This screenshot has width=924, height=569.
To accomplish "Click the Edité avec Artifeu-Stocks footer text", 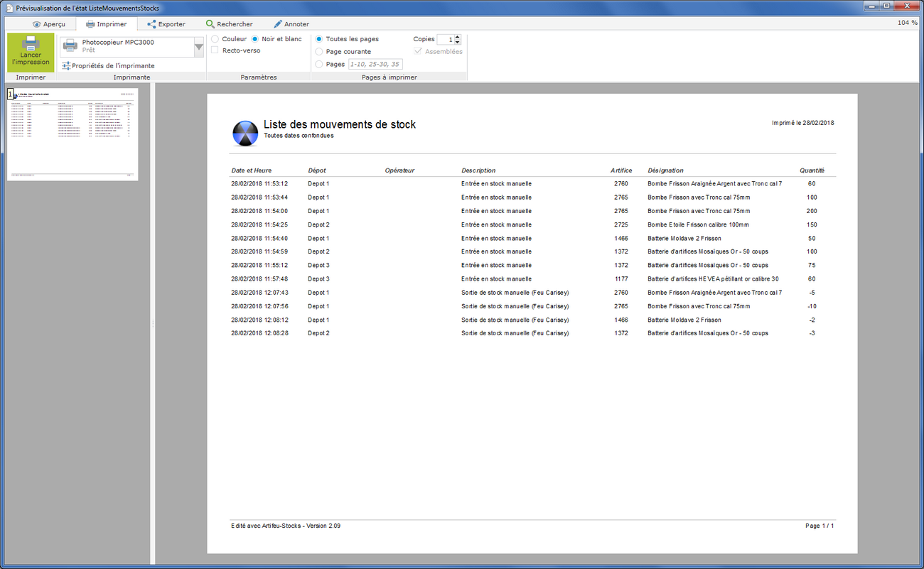I will pyautogui.click(x=286, y=526).
